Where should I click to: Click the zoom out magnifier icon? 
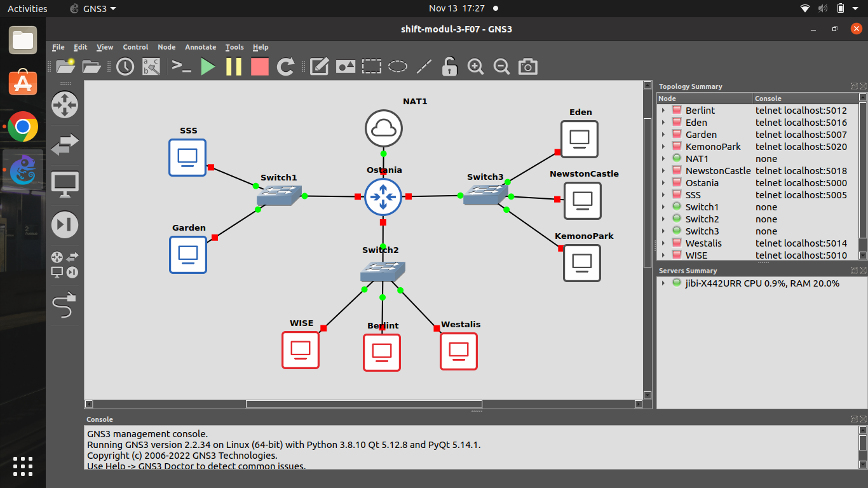[x=501, y=66]
